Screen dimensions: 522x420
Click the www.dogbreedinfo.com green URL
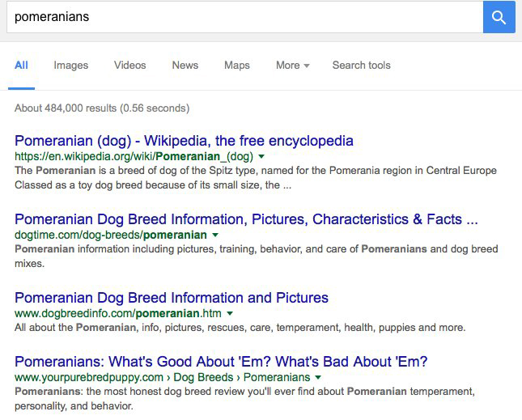(x=118, y=313)
